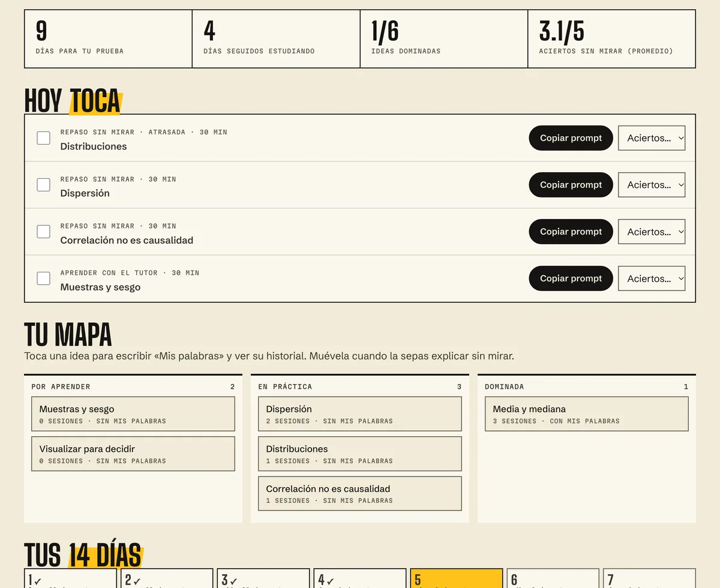Click "Aprender con el tutor · 30 min" label
720x588 pixels.
tap(130, 273)
